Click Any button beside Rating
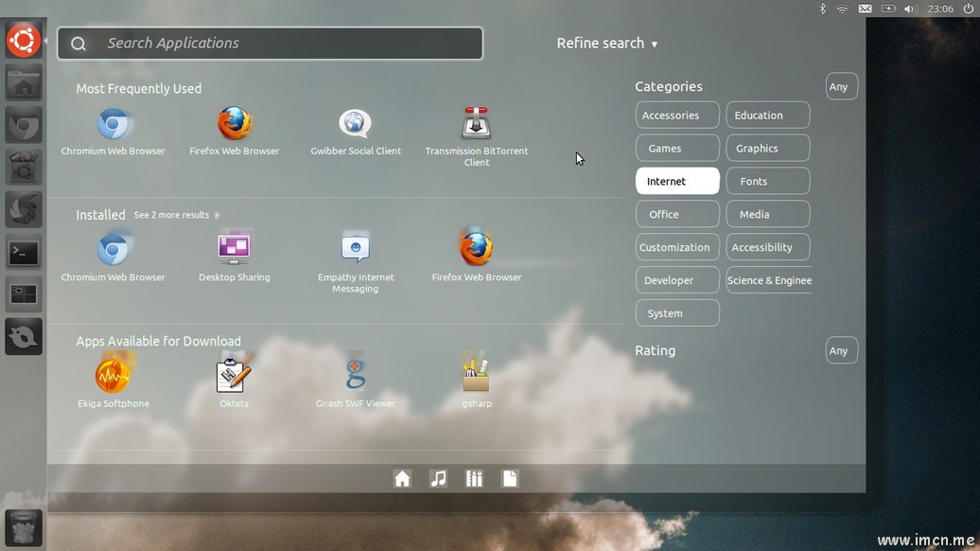Screen dimensions: 980x551 841,350
